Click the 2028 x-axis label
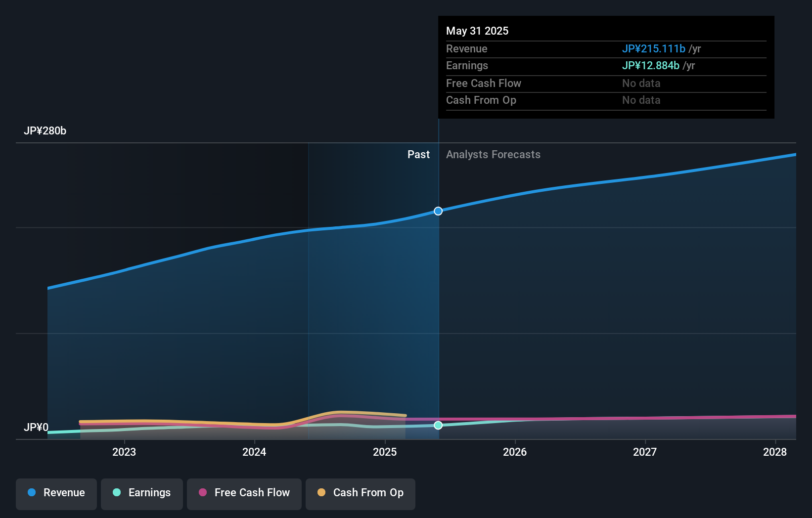Screen dimensions: 812x518 coord(775,452)
